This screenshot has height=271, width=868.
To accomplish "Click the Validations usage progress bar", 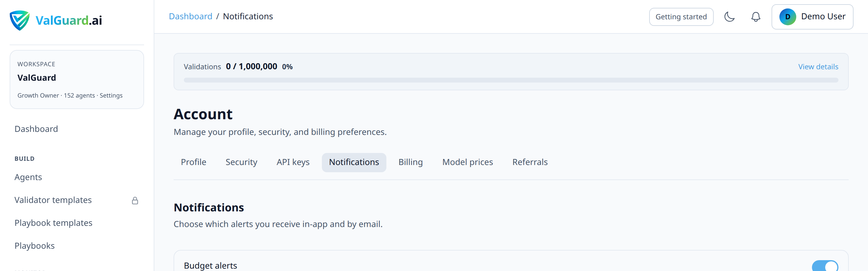I will pos(511,80).
